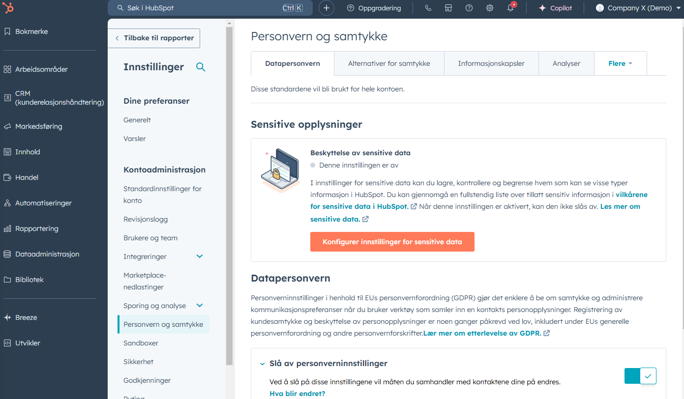
Task: Open Company X (Demo) account dropdown
Action: (x=638, y=8)
